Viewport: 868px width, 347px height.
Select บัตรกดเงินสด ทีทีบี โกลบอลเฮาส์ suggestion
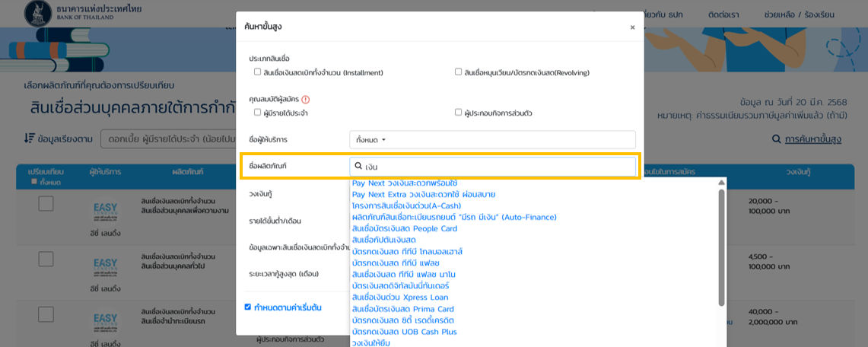[x=407, y=252]
